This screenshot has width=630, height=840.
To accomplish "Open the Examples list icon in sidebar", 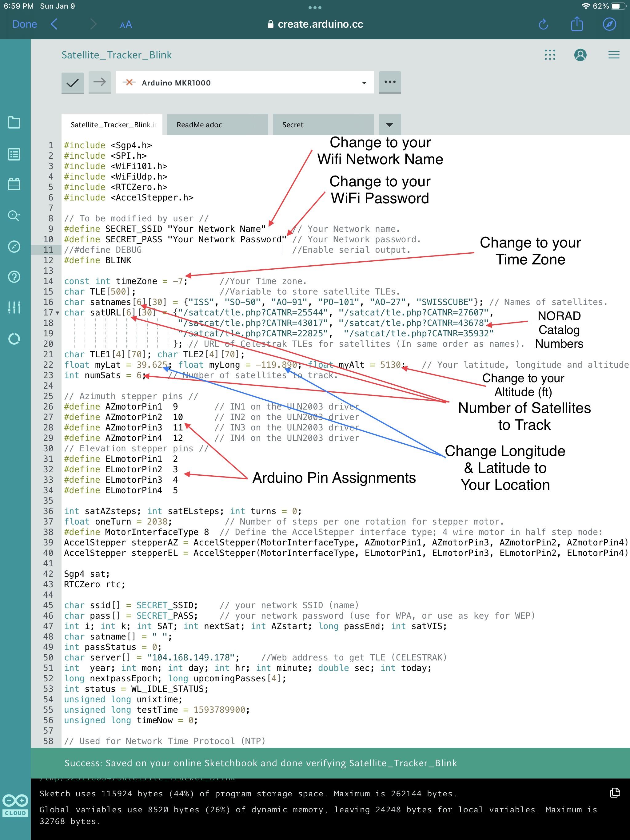I will (x=14, y=155).
